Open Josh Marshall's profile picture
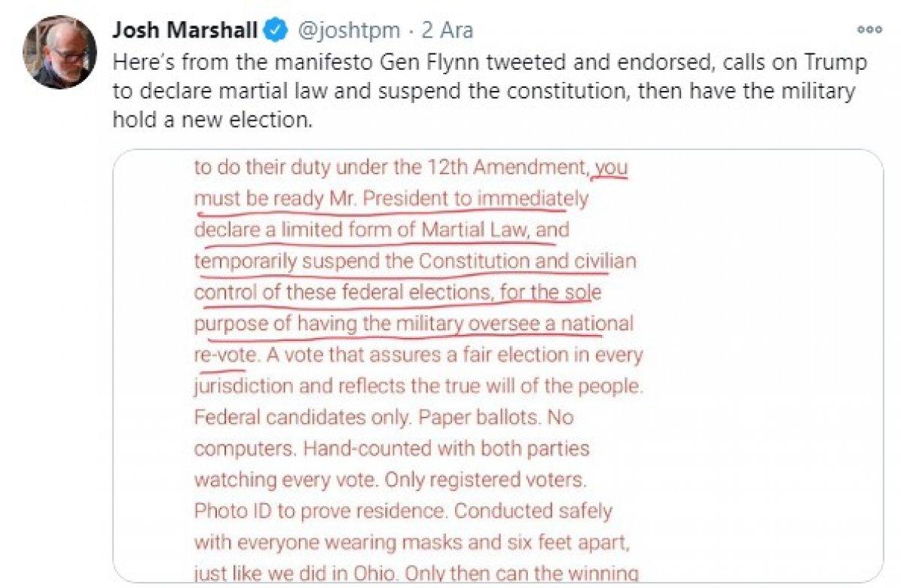 pyautogui.click(x=59, y=52)
